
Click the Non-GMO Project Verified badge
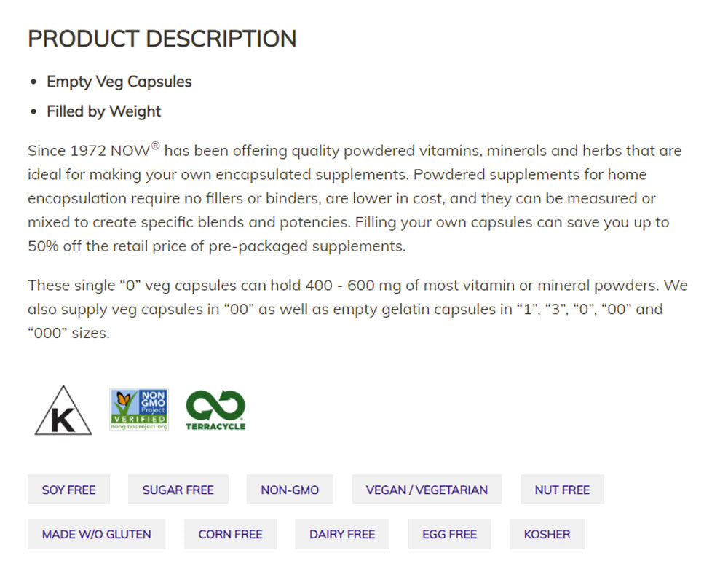pos(139,409)
